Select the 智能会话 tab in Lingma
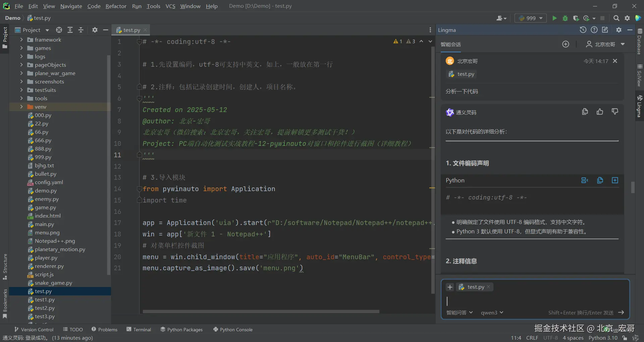Screen dimensions: 644x342 (x=450, y=44)
